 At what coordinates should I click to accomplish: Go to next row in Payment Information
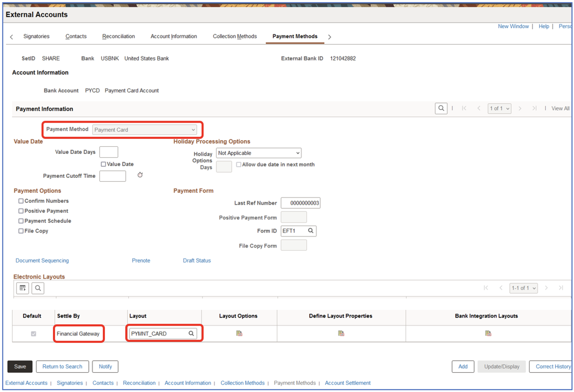click(x=520, y=108)
